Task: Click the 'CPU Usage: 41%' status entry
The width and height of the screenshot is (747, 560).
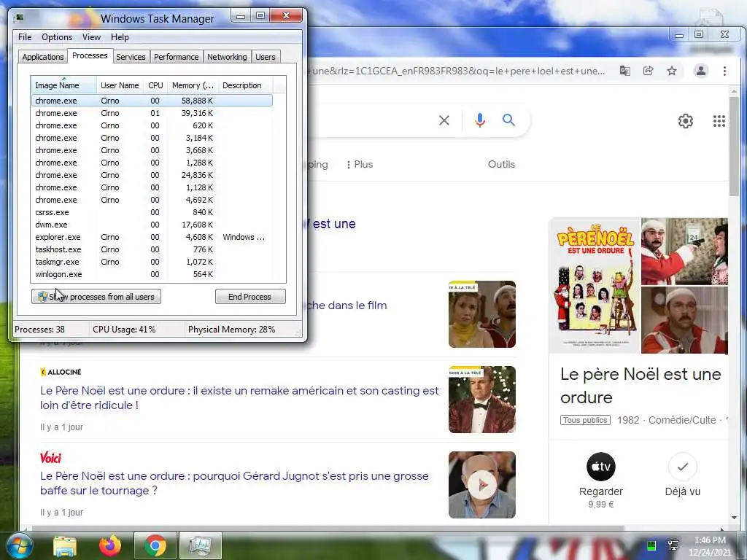Action: 124,330
